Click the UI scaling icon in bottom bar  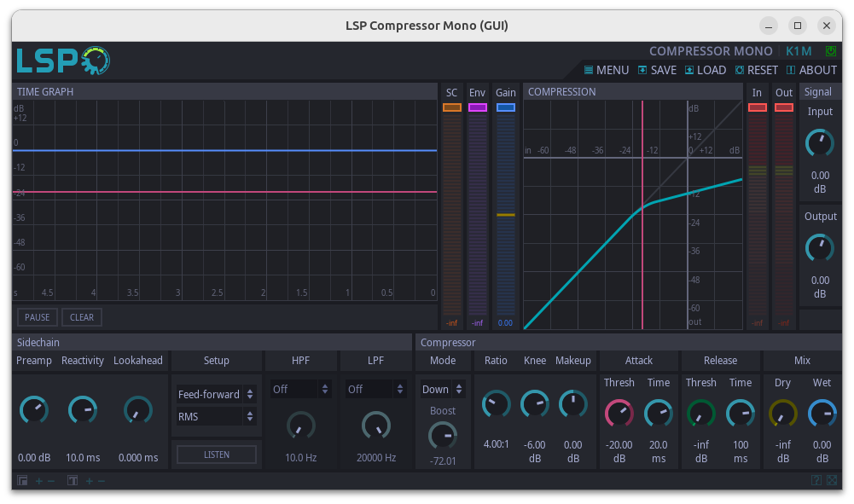(x=22, y=480)
